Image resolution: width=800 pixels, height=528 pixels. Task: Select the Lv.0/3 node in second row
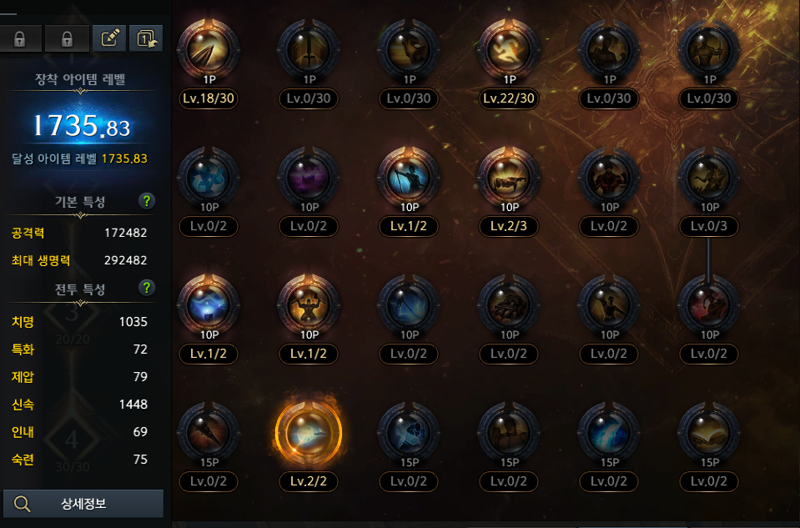pos(709,178)
